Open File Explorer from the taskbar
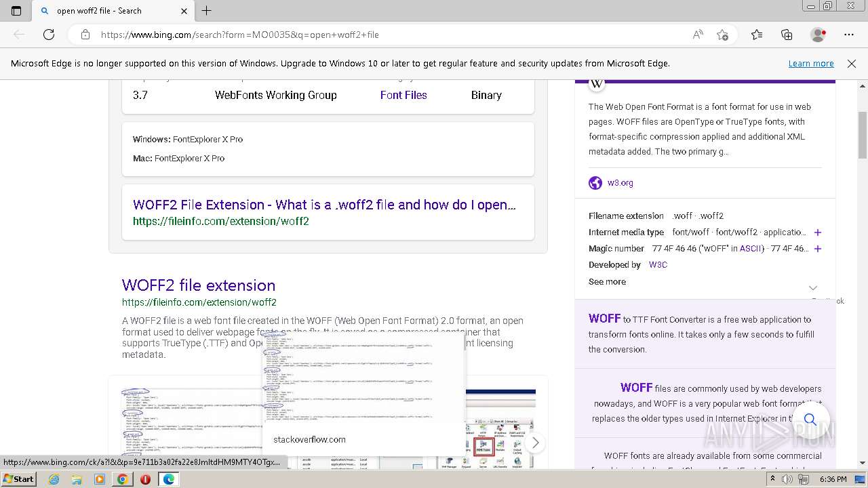This screenshot has height=488, width=868. [x=77, y=479]
